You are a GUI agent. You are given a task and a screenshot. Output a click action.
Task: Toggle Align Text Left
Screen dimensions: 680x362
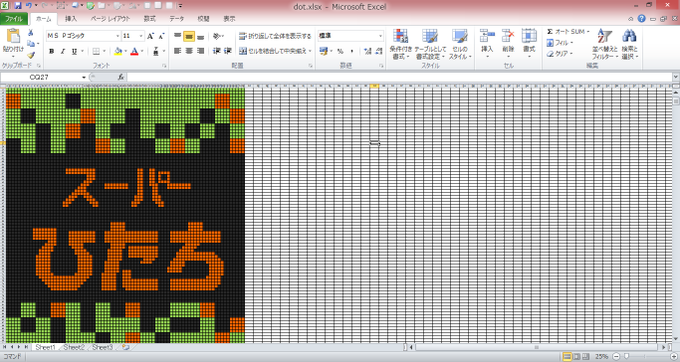(177, 51)
